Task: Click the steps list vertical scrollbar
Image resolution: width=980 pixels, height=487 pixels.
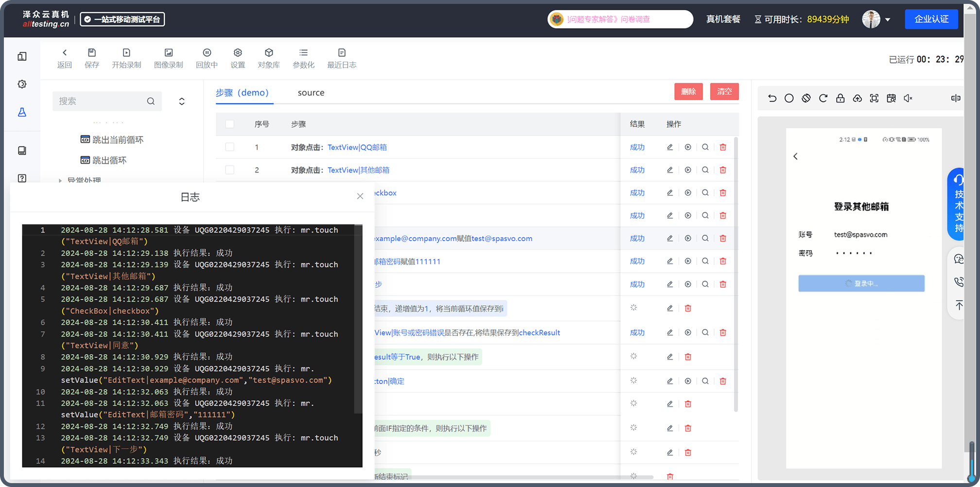Action: pos(736,275)
